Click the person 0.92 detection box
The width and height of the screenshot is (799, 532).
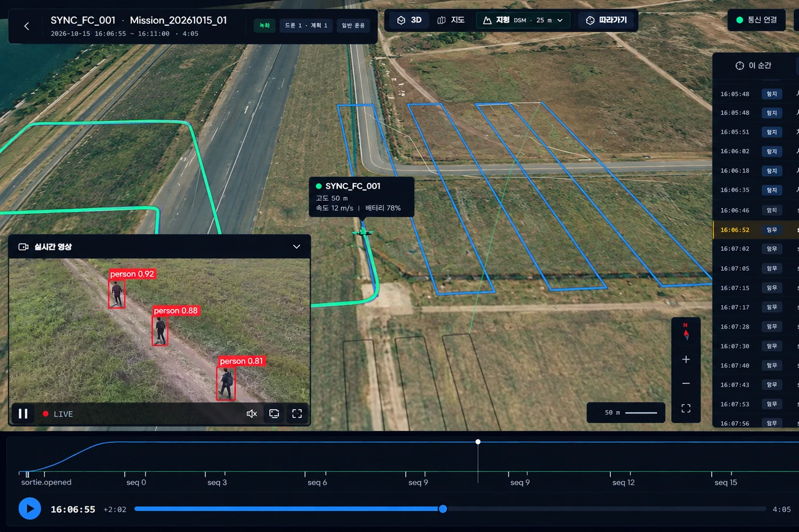pos(117,294)
